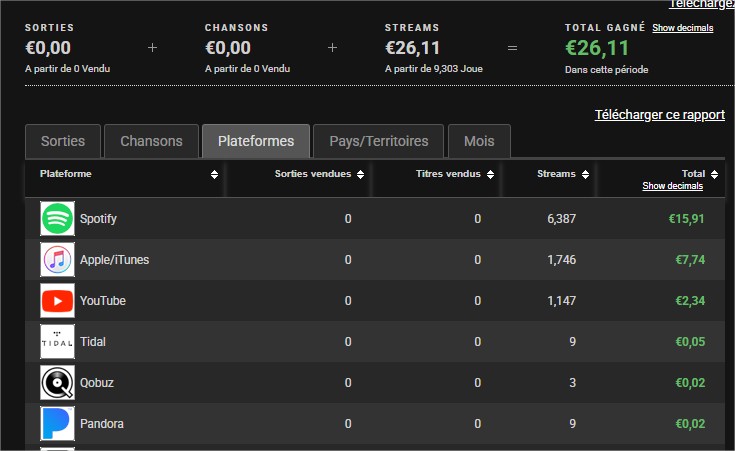Click YouTube streams value 1,147
The width and height of the screenshot is (735, 451).
[x=562, y=301]
